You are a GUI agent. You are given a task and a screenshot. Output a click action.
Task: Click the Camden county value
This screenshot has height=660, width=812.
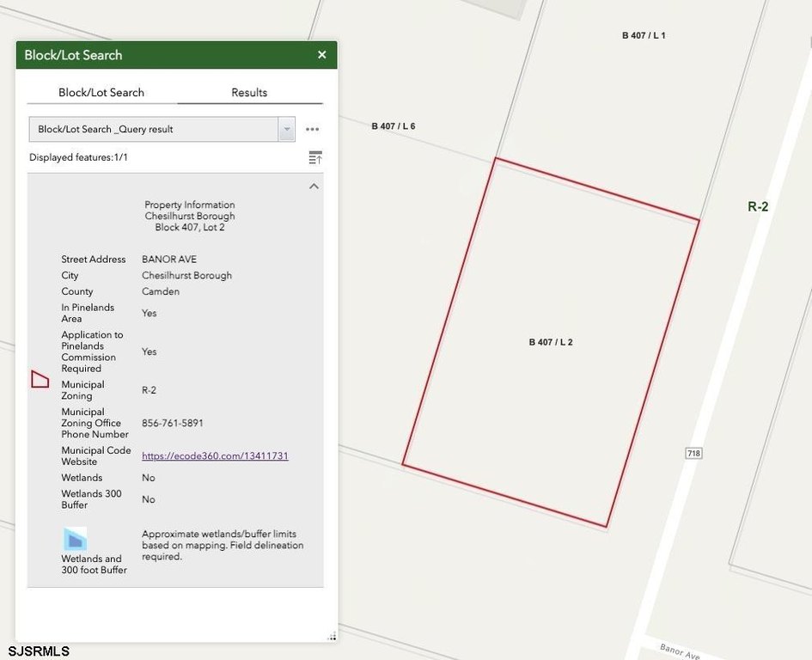pyautogui.click(x=161, y=291)
